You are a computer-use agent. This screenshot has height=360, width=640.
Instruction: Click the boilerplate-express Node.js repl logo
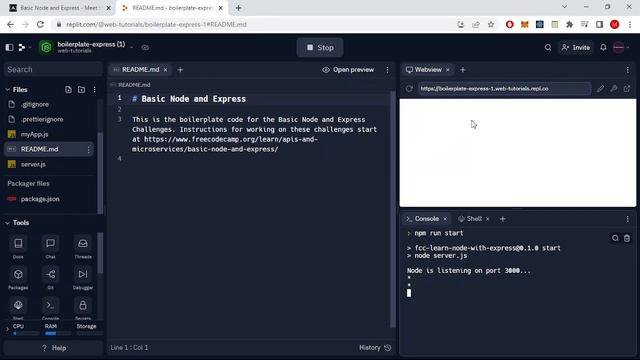[46, 47]
